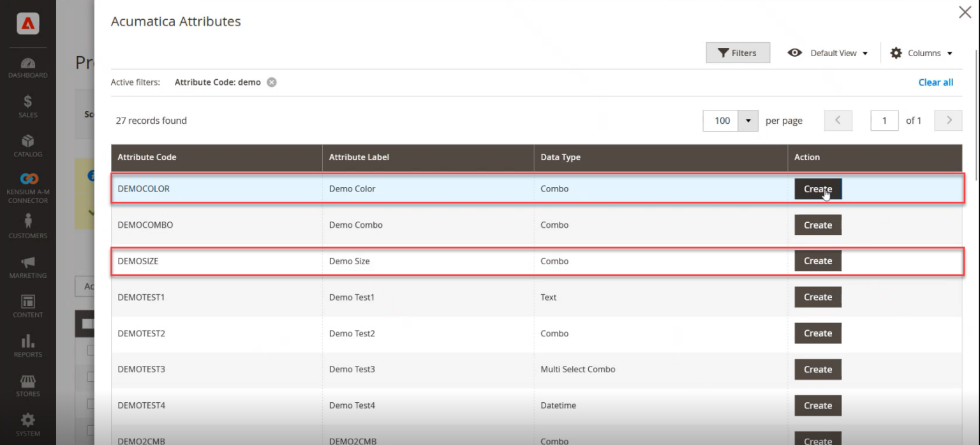Sort by Attribute Code column header

pos(216,157)
